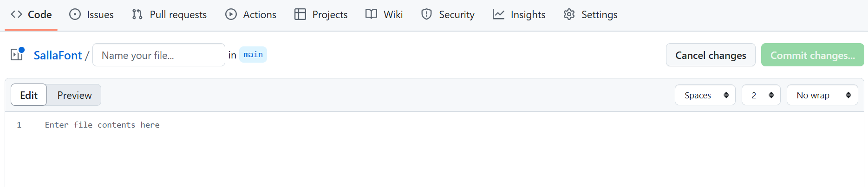The height and width of the screenshot is (187, 868).
Task: Open the Pull requests tab
Action: 169,14
